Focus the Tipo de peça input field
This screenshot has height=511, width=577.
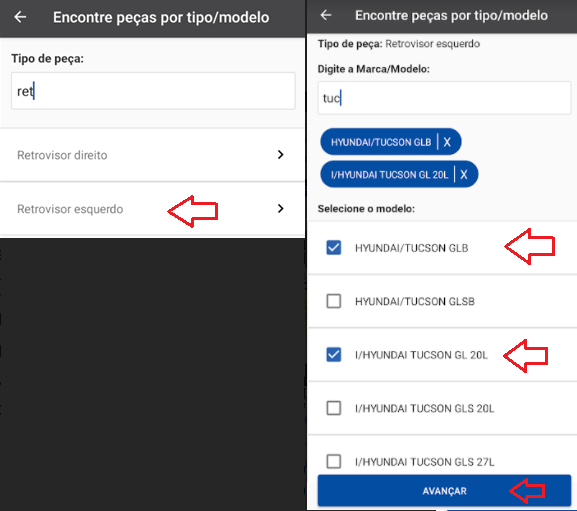click(153, 91)
